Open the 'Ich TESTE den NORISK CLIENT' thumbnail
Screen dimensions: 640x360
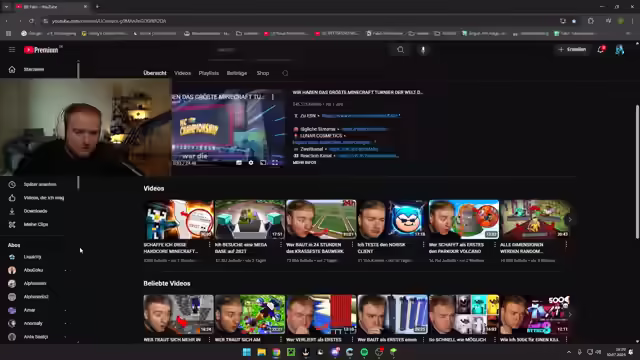[x=392, y=219]
